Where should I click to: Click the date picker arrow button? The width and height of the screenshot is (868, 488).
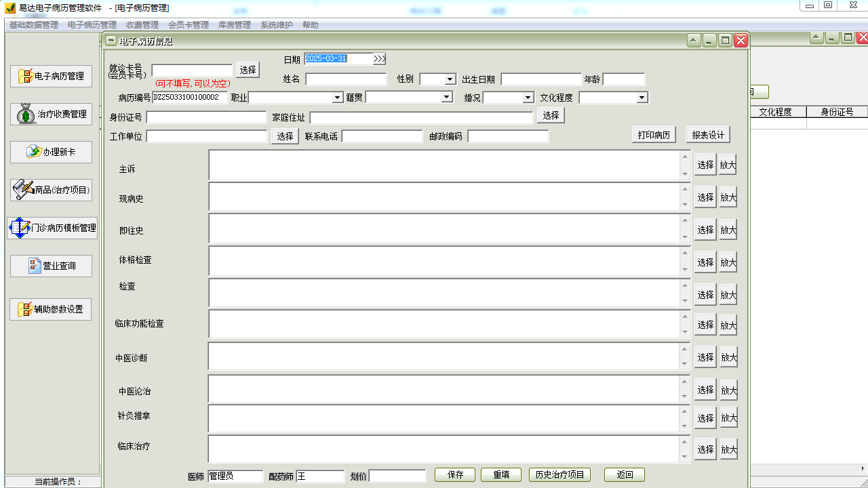click(x=379, y=59)
